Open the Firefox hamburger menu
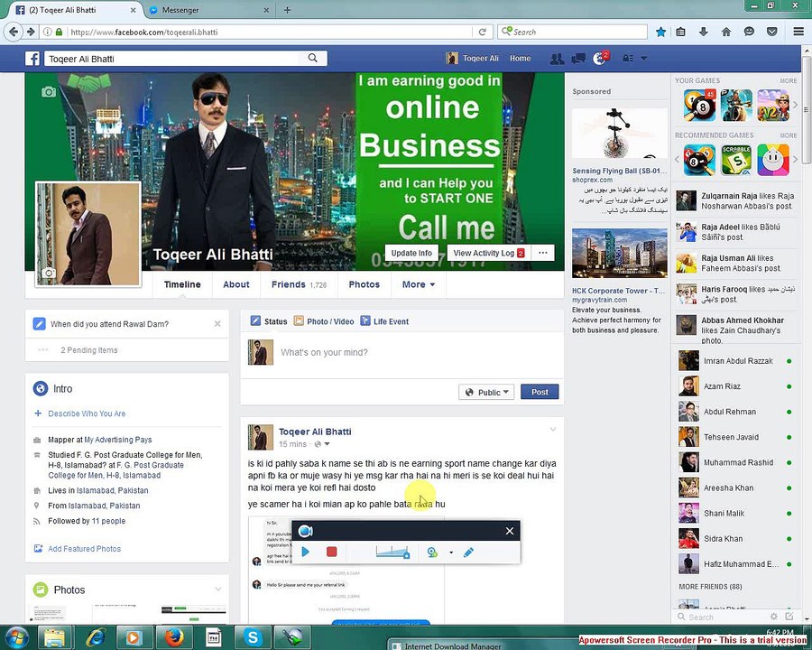The height and width of the screenshot is (650, 812). click(798, 32)
